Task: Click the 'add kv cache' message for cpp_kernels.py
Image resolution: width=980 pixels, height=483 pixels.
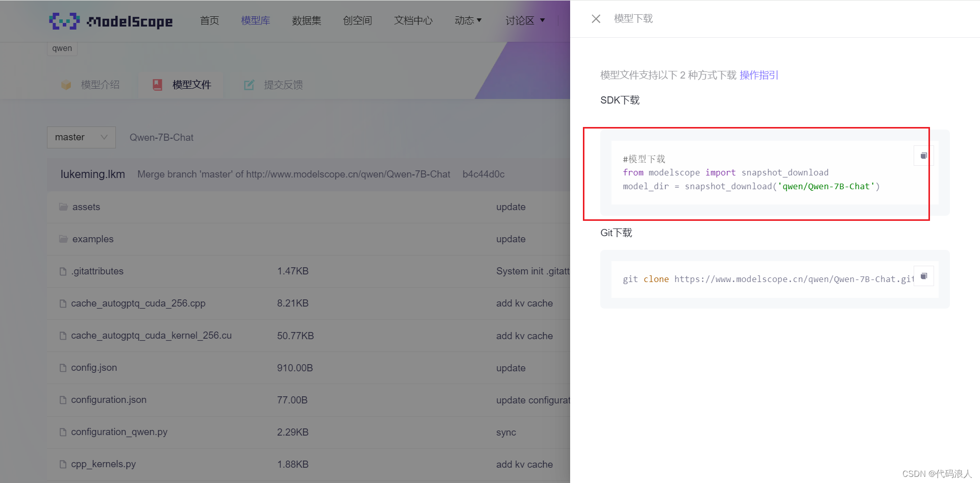Action: (524, 464)
